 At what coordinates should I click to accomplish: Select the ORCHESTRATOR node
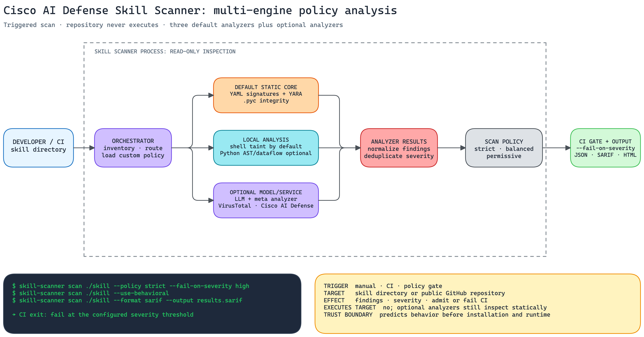tap(133, 148)
